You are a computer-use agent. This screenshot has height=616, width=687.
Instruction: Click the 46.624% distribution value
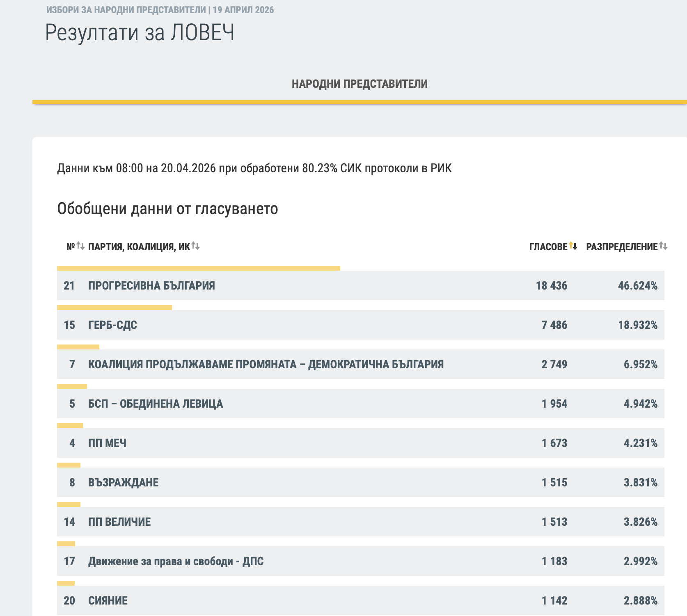[637, 286]
